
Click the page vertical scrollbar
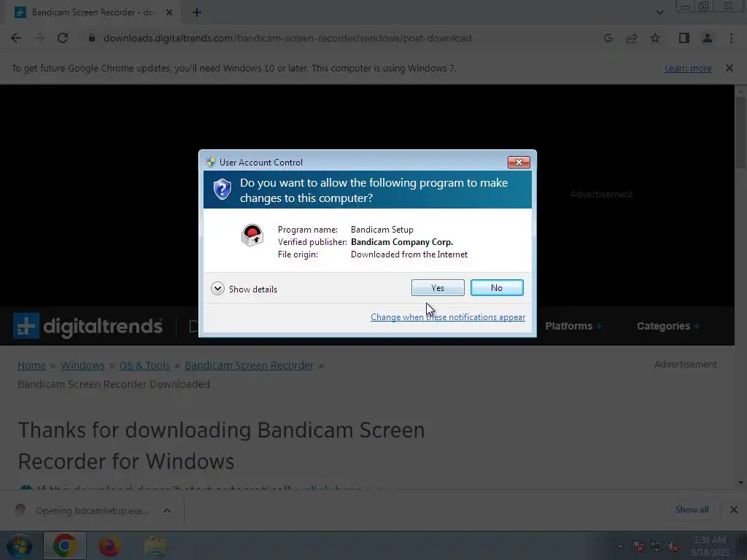coord(740,133)
